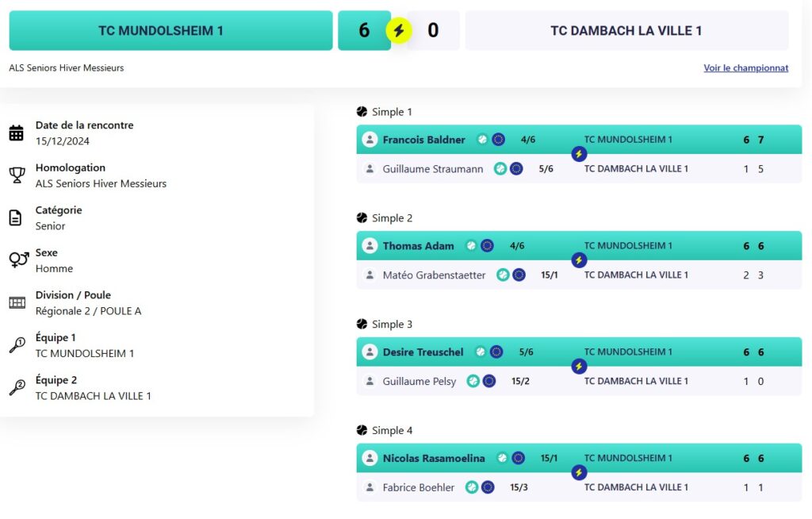
Task: Click the lightning icon in Simple 4 match
Action: pos(579,472)
